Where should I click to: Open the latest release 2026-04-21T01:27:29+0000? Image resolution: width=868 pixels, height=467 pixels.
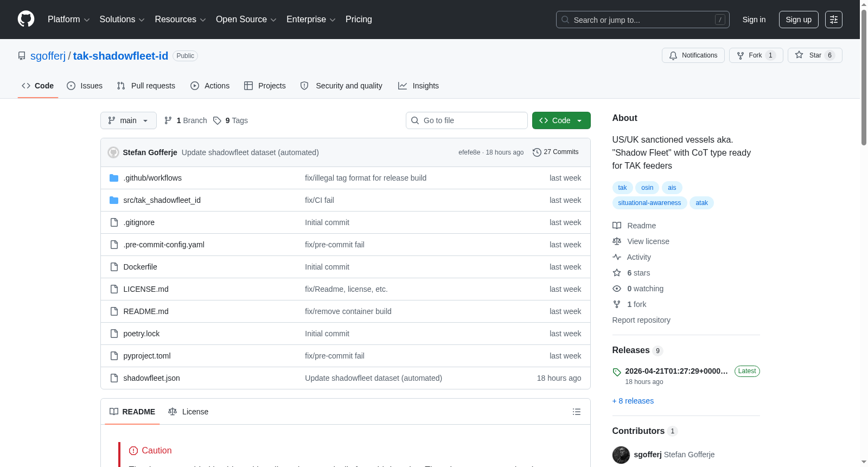click(676, 371)
